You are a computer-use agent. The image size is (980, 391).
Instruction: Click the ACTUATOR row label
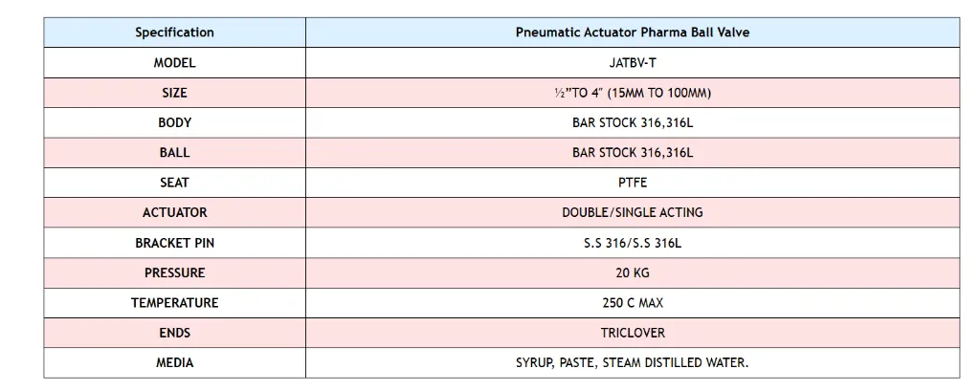(174, 212)
